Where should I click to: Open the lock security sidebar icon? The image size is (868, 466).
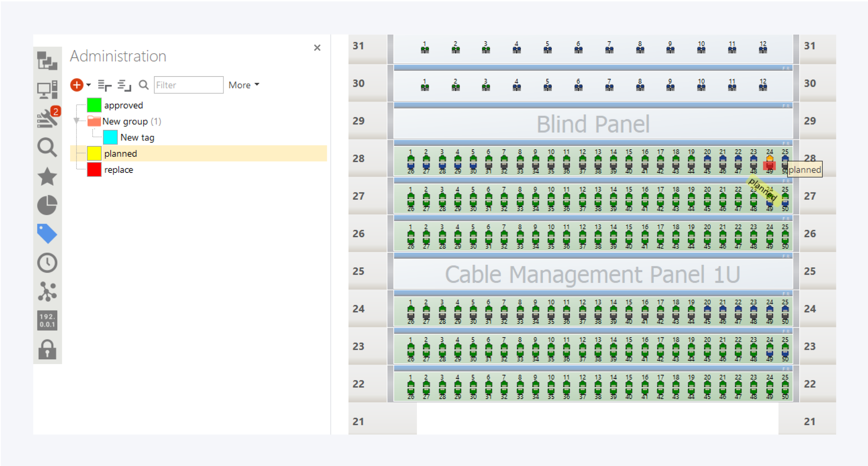[x=47, y=349]
